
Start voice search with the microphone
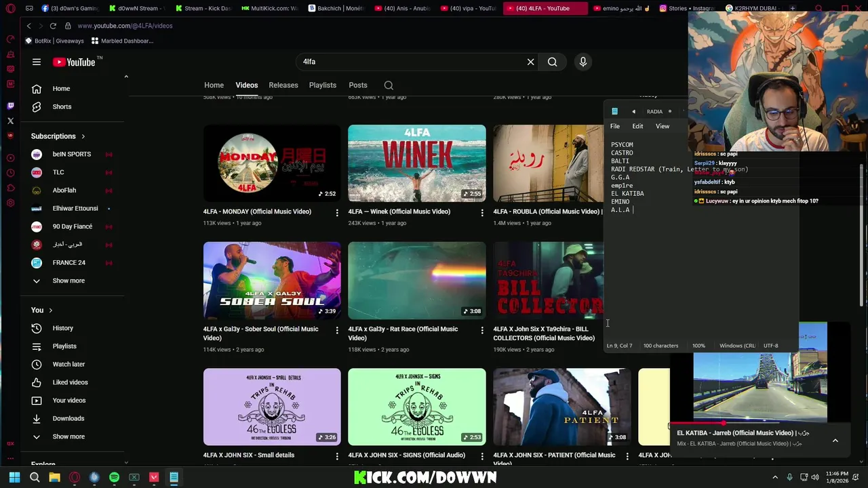(x=583, y=62)
